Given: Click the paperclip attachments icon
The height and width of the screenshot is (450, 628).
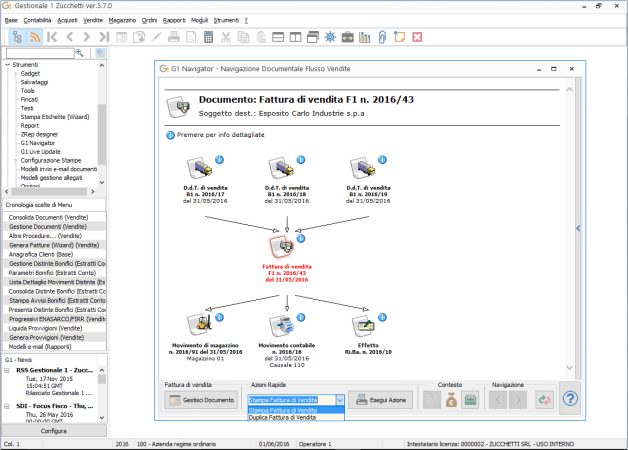Looking at the screenshot, I should [382, 37].
